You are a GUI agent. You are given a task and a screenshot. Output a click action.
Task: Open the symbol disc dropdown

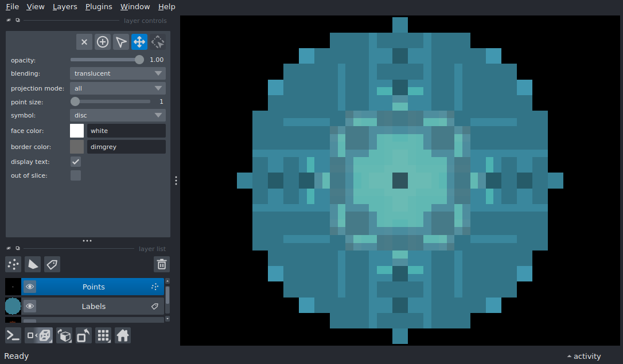click(118, 115)
